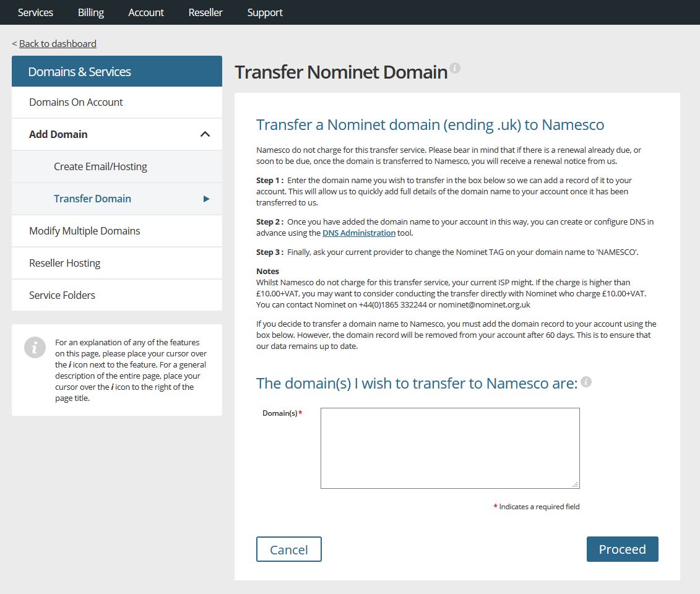Select Domains On Account in sidebar

coord(117,102)
